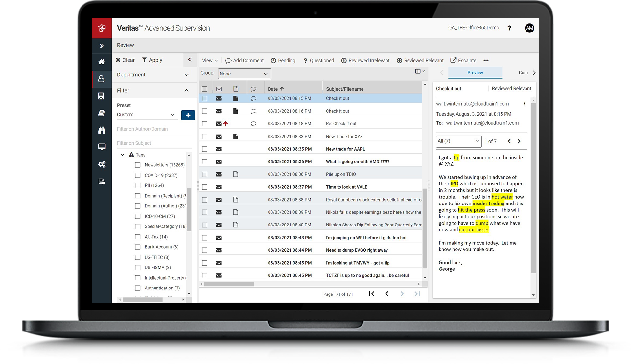631x364 pixels.
Task: Open the report document icon in sidebar
Action: [102, 182]
